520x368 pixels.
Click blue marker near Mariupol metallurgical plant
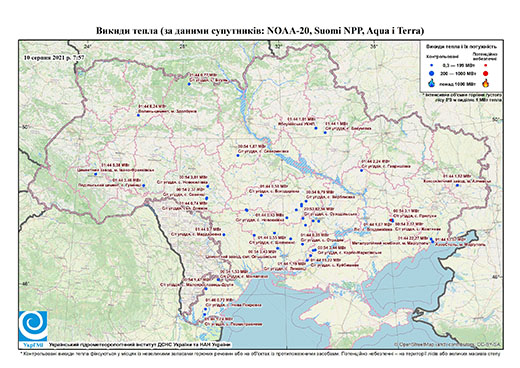click(x=431, y=239)
